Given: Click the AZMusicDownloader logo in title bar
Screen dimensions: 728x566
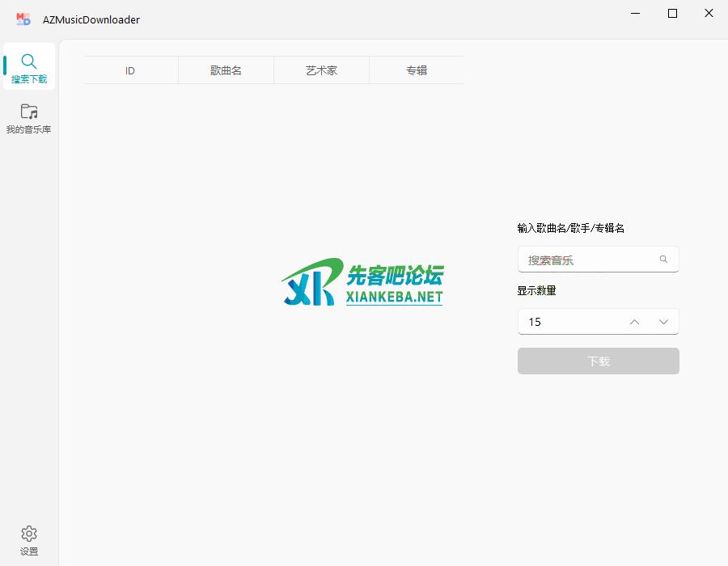Looking at the screenshot, I should pos(23,19).
